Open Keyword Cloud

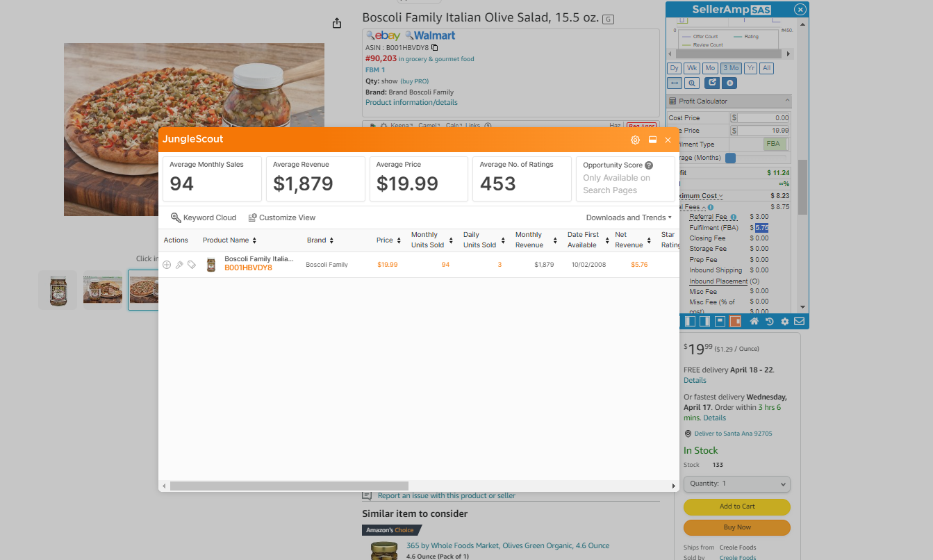204,217
